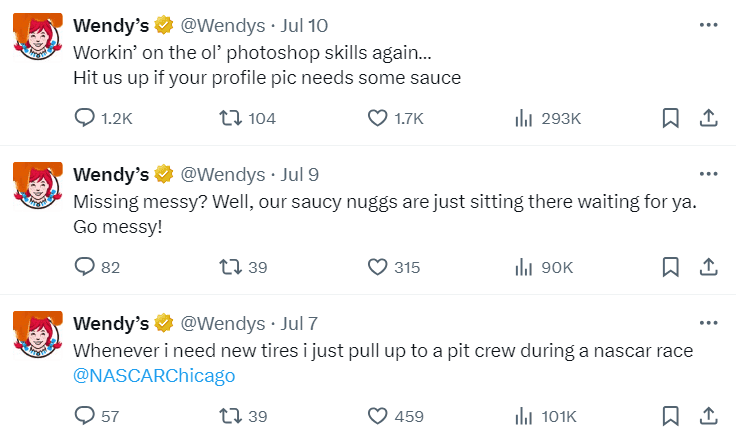Retweet the saucy nuggs Jul 9 tweet
This screenshot has height=442, width=736.
[x=230, y=267]
